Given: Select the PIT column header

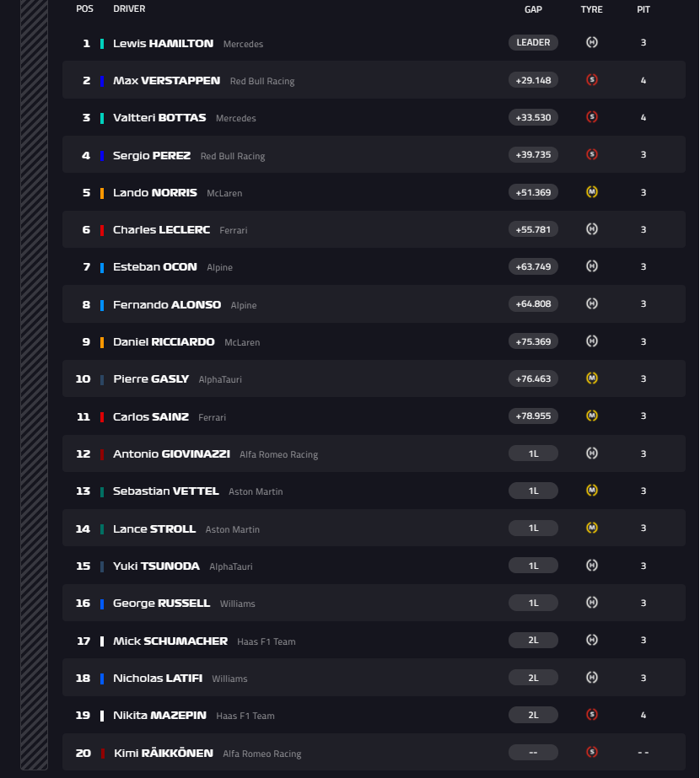Looking at the screenshot, I should click(643, 9).
